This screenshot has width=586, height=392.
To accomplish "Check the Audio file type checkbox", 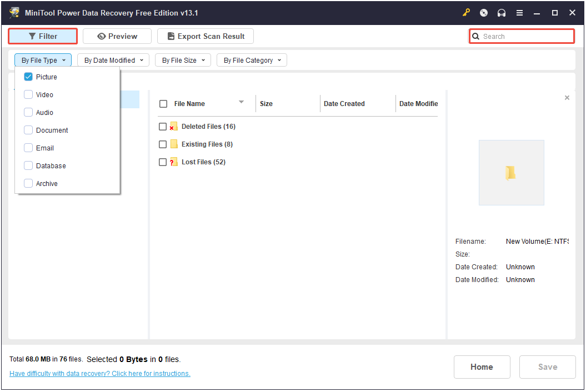I will pyautogui.click(x=28, y=112).
